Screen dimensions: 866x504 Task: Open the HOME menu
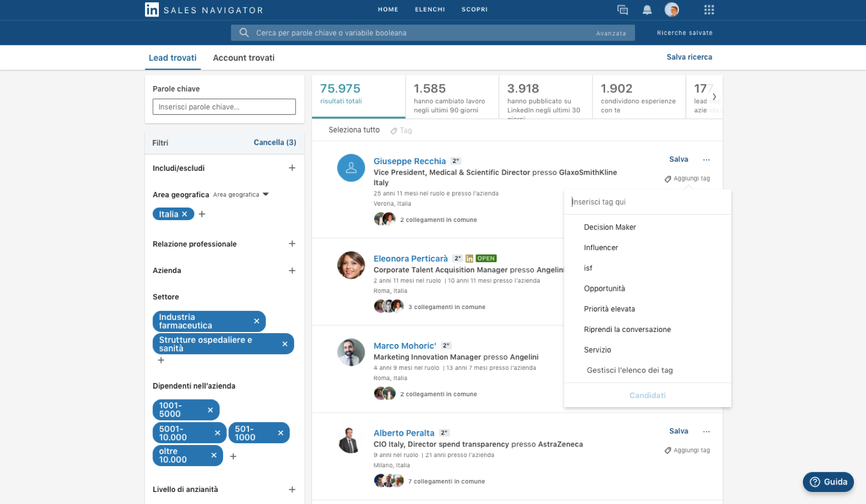[388, 10]
